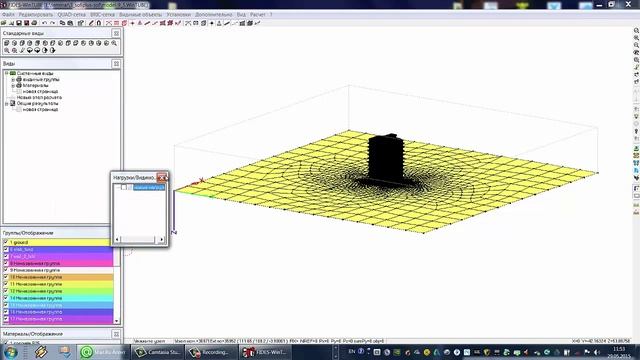Close the Стандартные виды panel
Screen dimensions: 640x360
click(116, 33)
